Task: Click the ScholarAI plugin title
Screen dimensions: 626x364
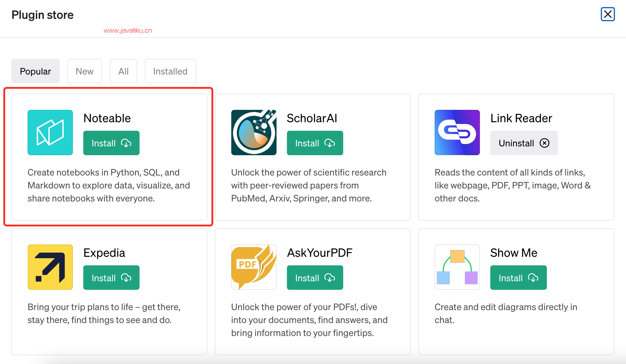Action: [x=312, y=118]
